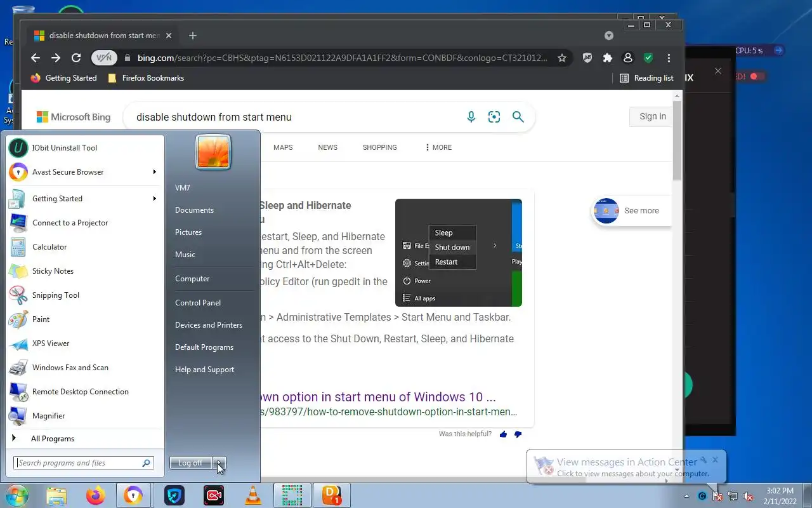
Task: Launch Magnifier from Start menu
Action: tap(84, 416)
